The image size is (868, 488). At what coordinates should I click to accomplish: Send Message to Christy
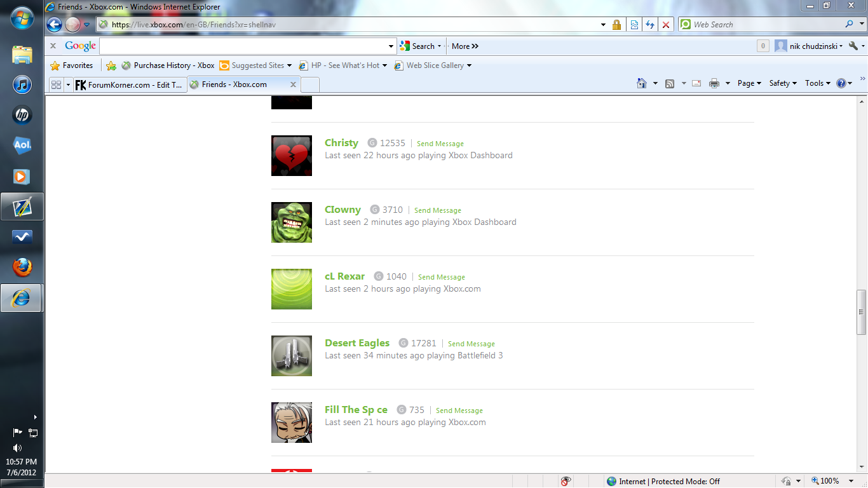tap(440, 144)
